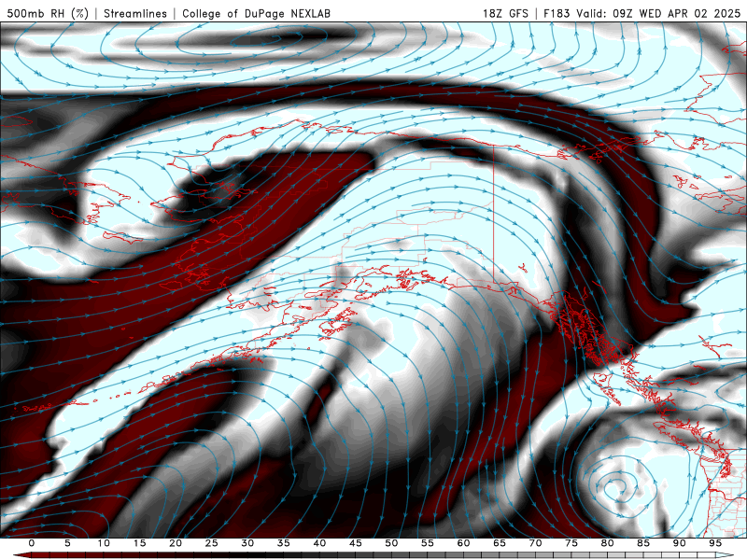The height and width of the screenshot is (560, 747).
Task: Click the '0' value on the RH scale
Action: pos(32,543)
